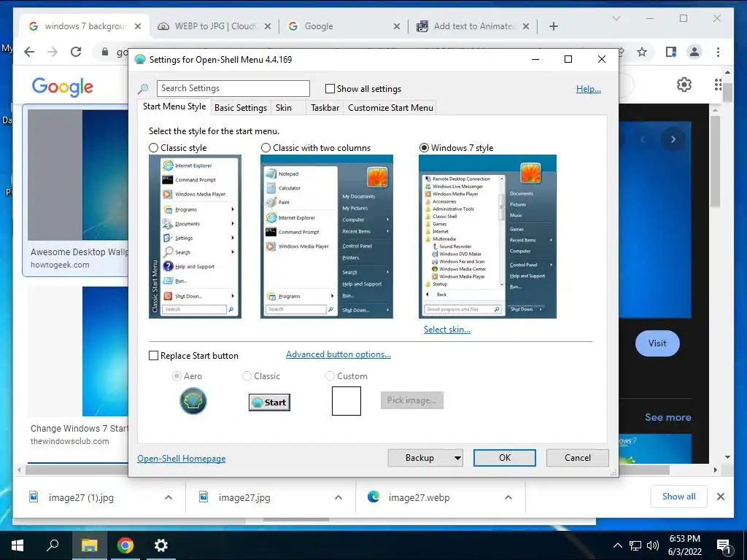
Task: Select Windows 7 style radio button
Action: click(x=424, y=147)
